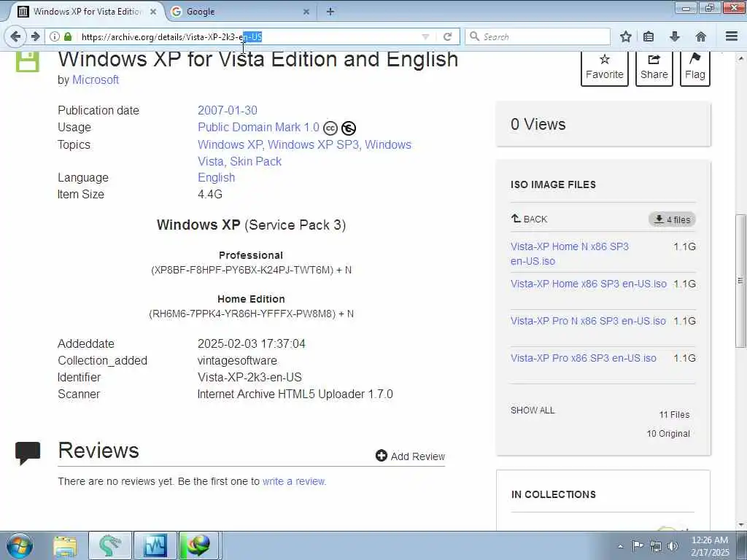Open the Microsoft author link
Screen dimensions: 747x560
(x=96, y=79)
